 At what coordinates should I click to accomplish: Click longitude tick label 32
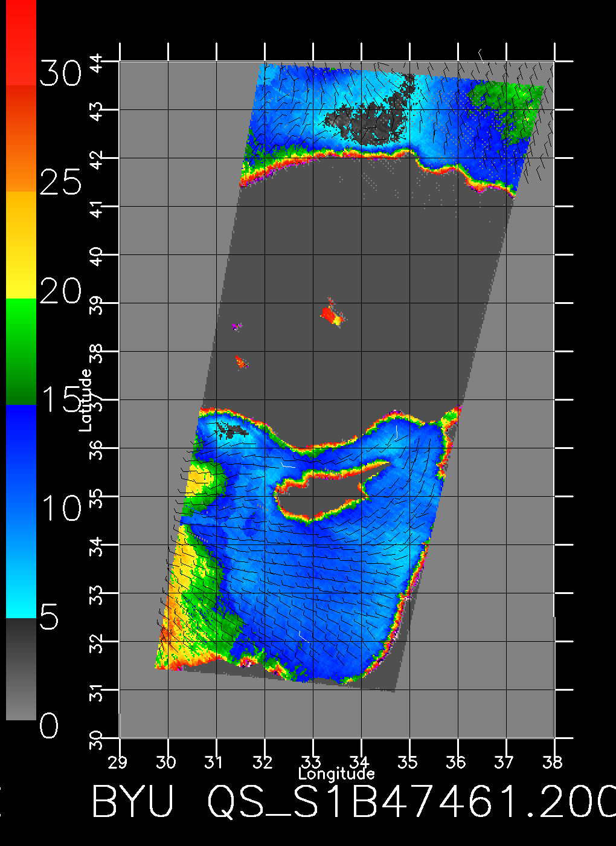(x=263, y=762)
